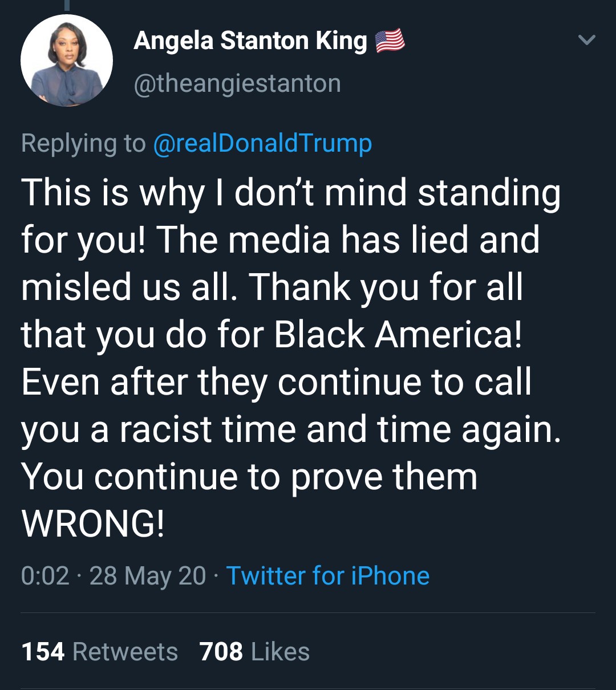
Task: View the list of 708 Likes
Action: pyautogui.click(x=254, y=651)
